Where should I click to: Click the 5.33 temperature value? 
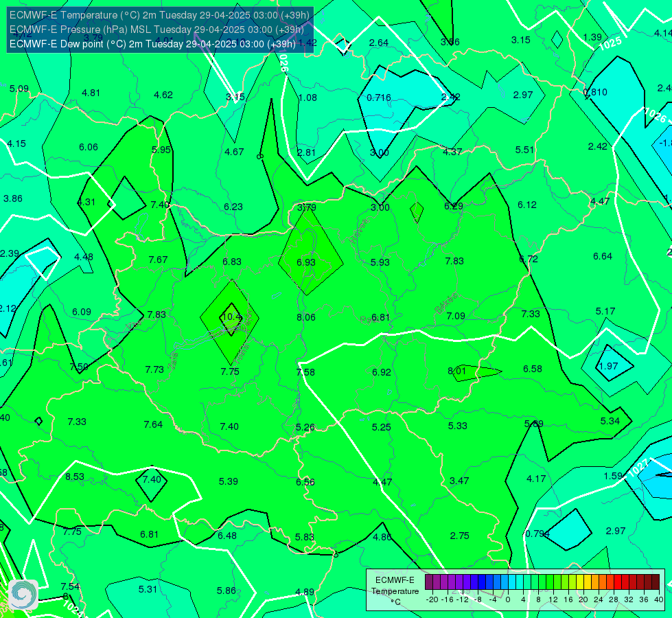[x=458, y=426]
